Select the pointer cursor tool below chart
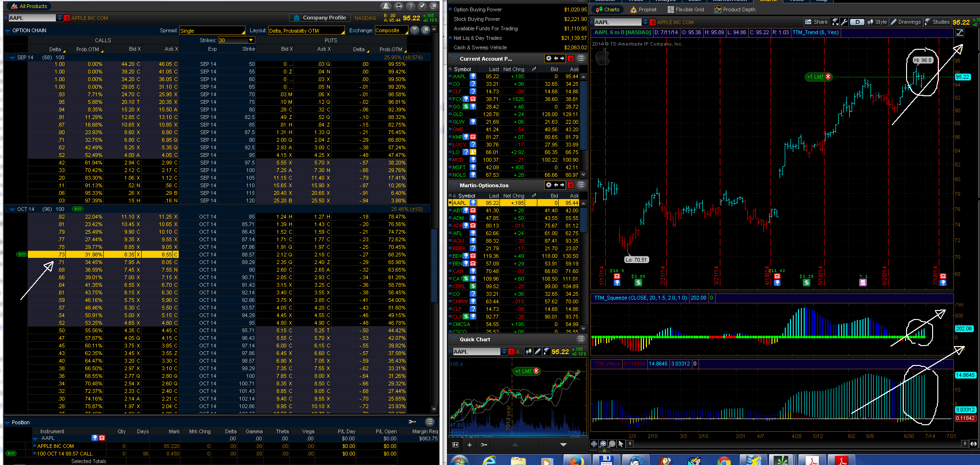The image size is (980, 465). click(x=621, y=444)
